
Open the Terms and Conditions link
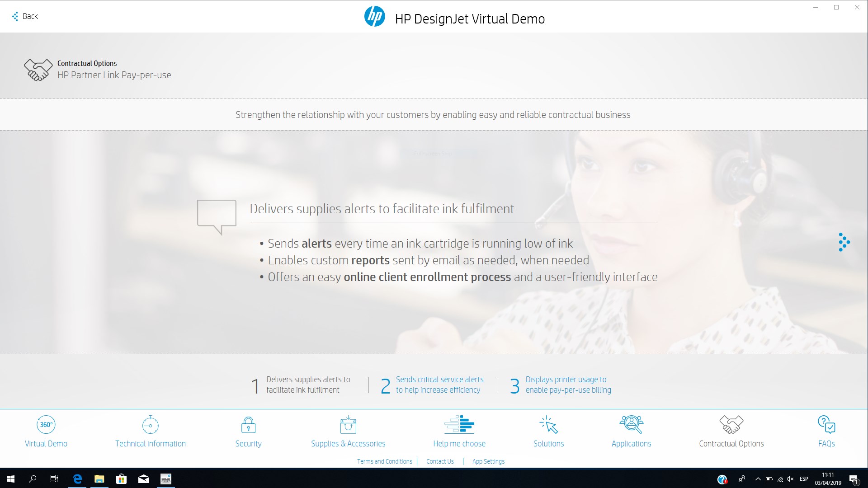tap(384, 461)
